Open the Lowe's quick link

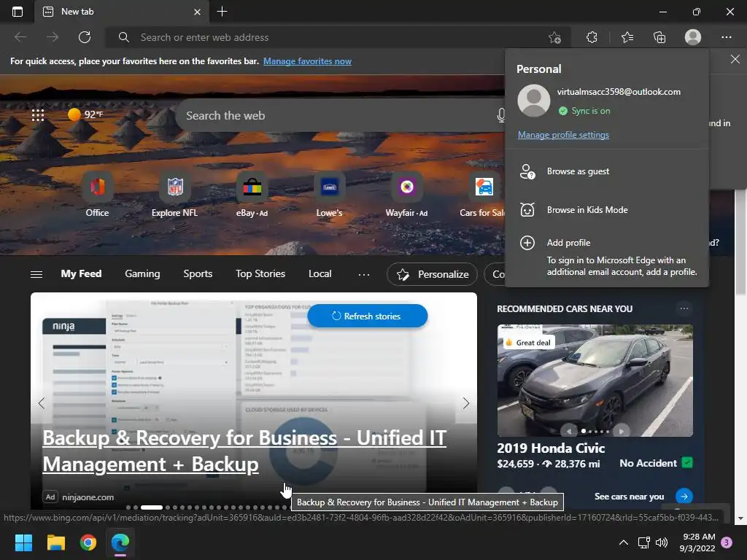click(x=329, y=195)
